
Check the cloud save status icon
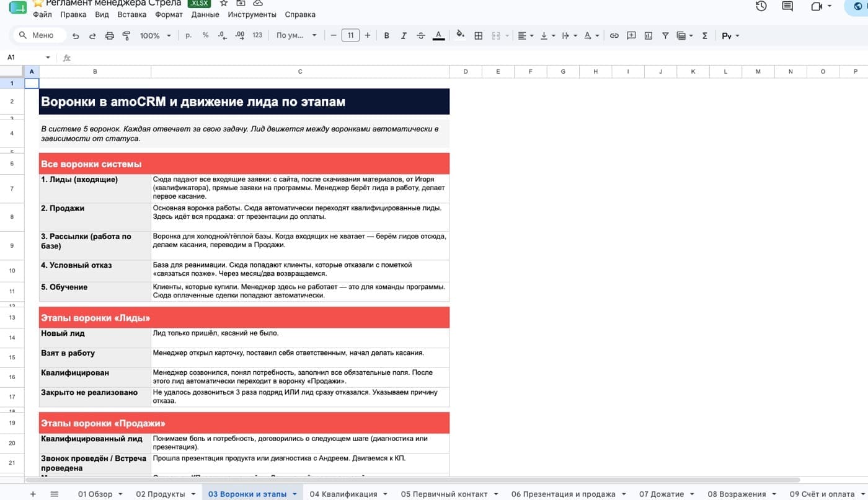pos(257,3)
